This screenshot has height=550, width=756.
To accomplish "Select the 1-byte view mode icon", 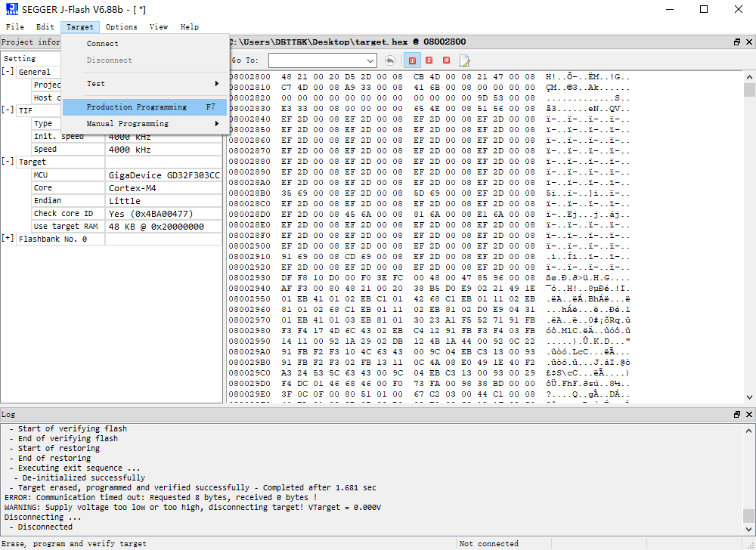I will [412, 60].
